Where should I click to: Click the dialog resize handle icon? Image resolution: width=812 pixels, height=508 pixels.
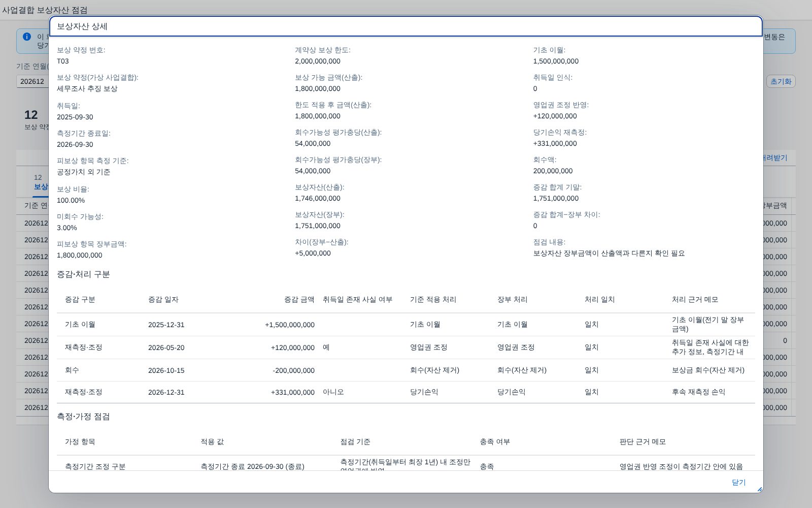[x=759, y=489]
